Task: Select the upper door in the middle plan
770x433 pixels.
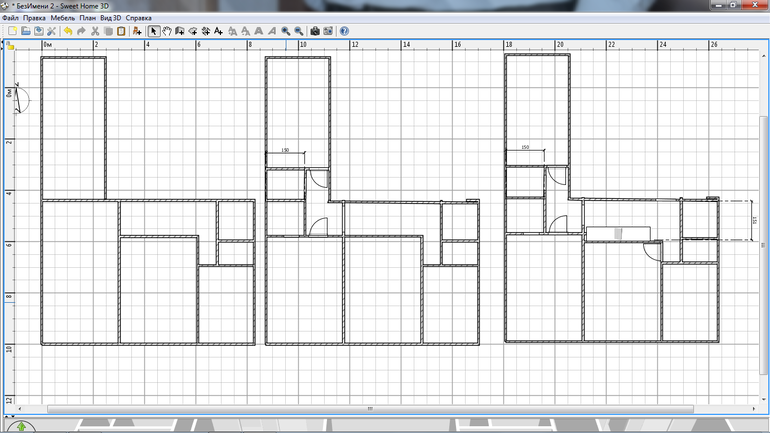Action: point(317,179)
